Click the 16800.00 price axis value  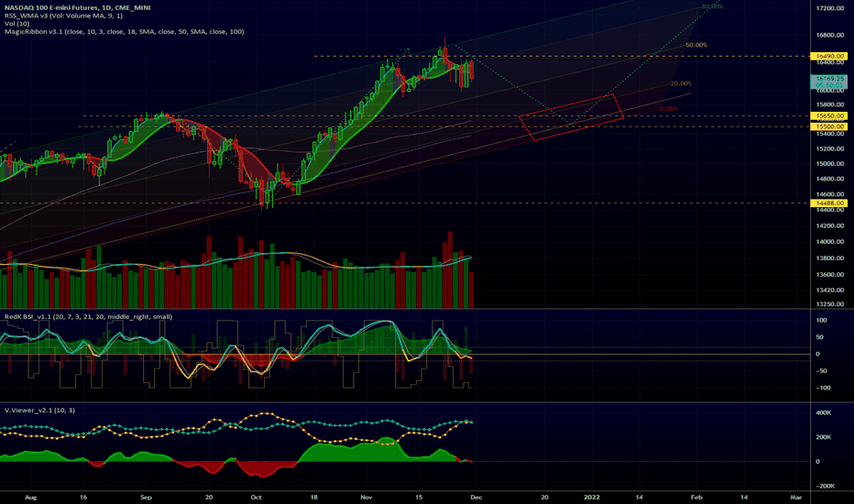830,36
